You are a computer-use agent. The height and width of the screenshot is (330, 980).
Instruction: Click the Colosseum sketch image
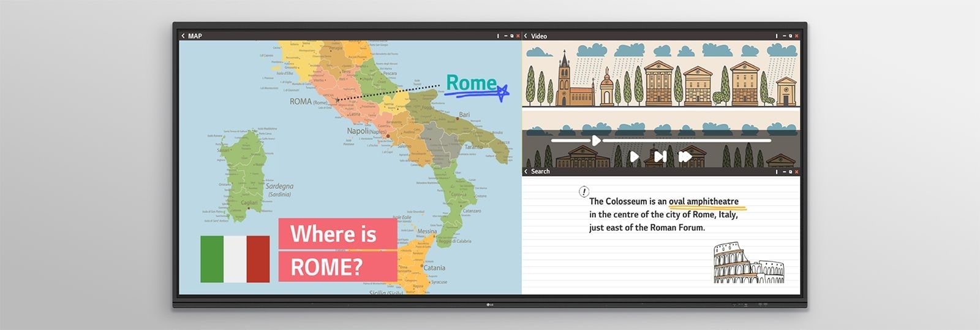[x=748, y=263]
